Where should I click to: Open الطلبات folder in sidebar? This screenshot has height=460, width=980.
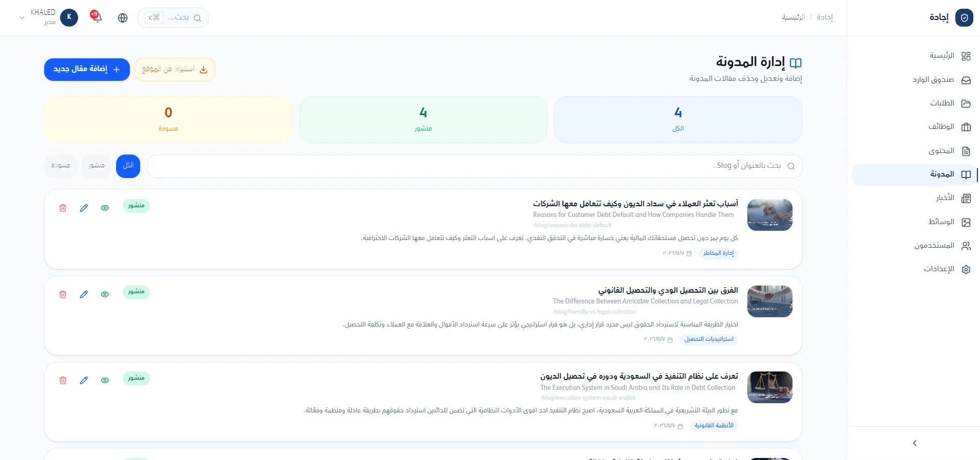[914, 103]
